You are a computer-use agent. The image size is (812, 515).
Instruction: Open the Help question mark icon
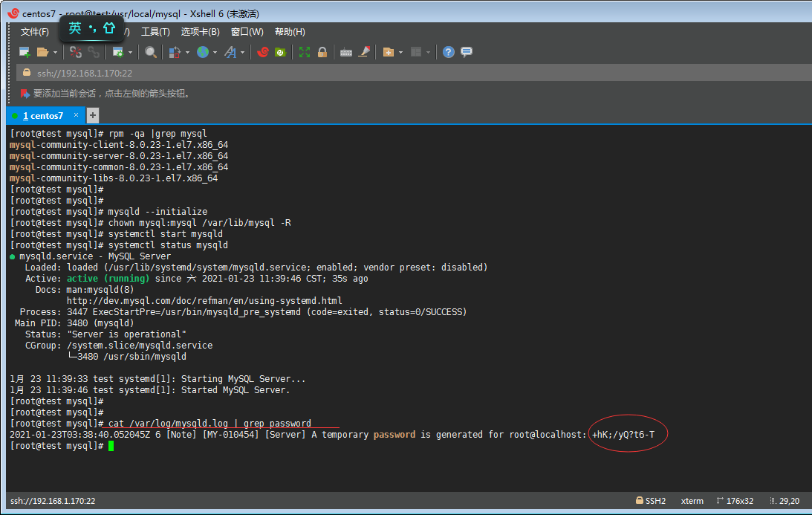click(449, 52)
